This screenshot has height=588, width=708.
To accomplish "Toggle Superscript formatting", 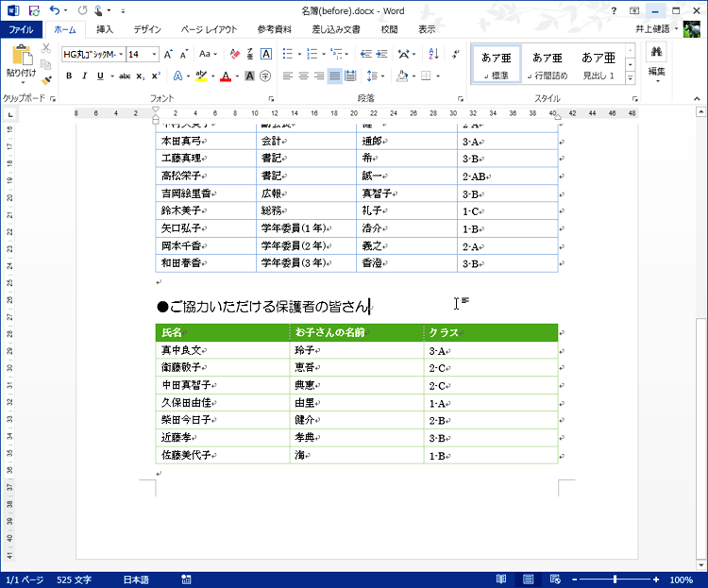I will [x=156, y=76].
